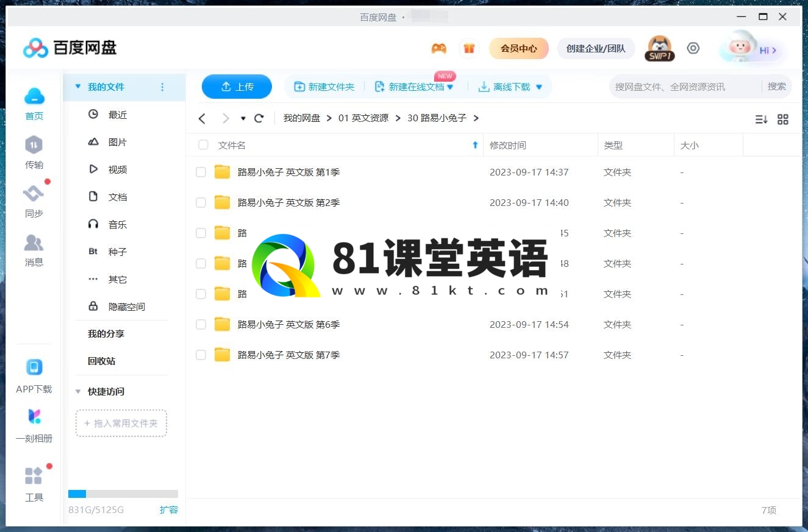Click the storage usage progress bar
This screenshot has height=532, width=808.
click(x=123, y=494)
